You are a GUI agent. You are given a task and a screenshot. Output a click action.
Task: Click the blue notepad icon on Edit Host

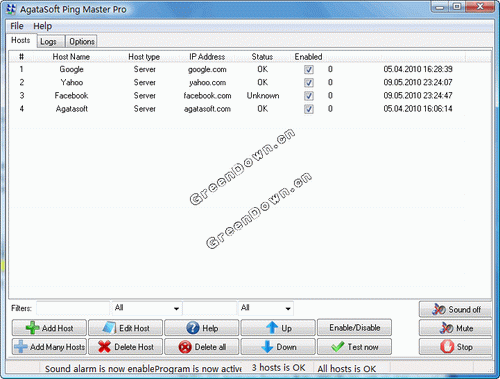coord(109,328)
